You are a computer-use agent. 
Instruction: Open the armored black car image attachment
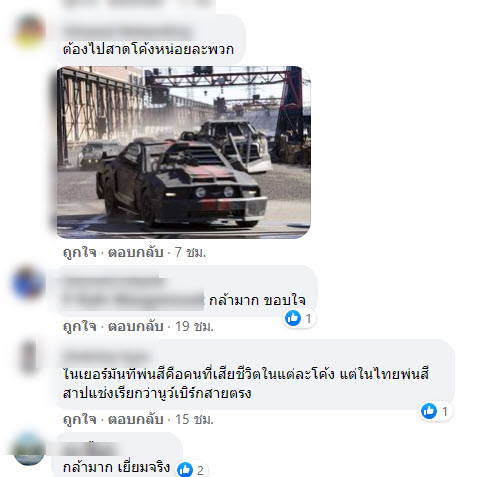pyautogui.click(x=184, y=152)
